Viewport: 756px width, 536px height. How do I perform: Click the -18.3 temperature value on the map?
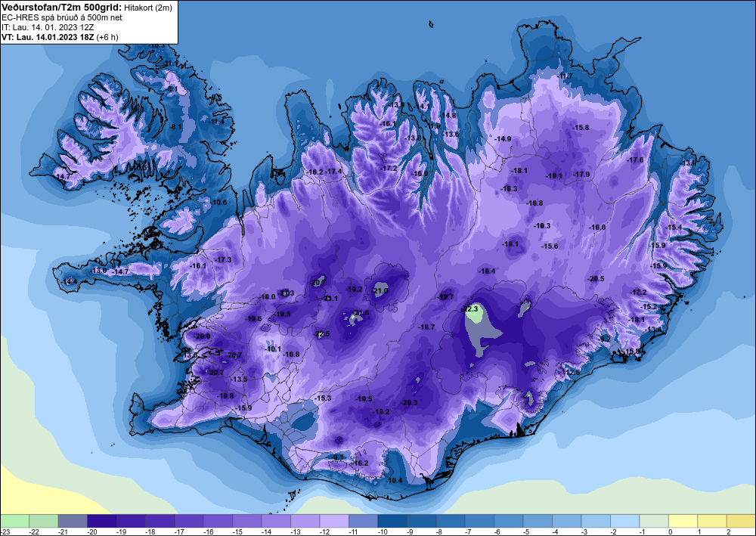pyautogui.click(x=510, y=188)
